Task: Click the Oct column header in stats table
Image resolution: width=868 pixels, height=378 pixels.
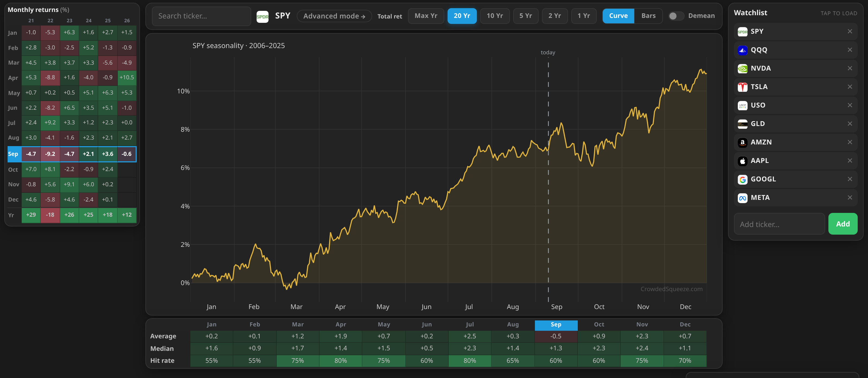Action: pos(599,325)
